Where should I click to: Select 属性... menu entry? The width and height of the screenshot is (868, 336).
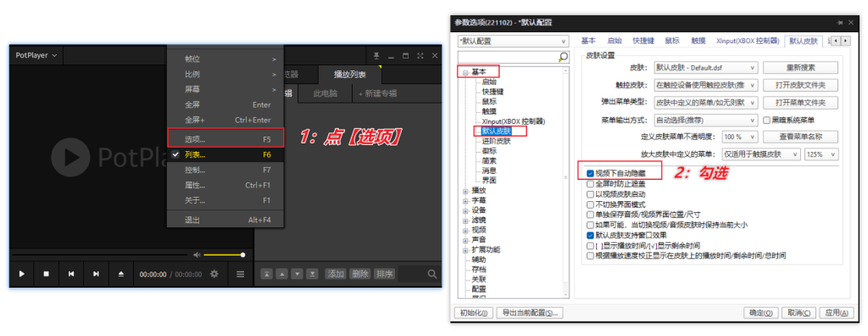225,185
